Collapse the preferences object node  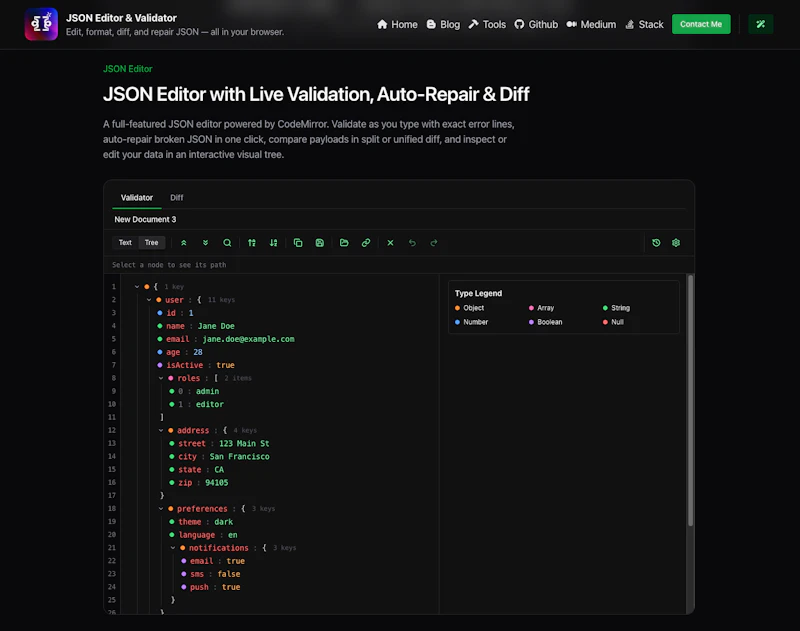point(161,509)
